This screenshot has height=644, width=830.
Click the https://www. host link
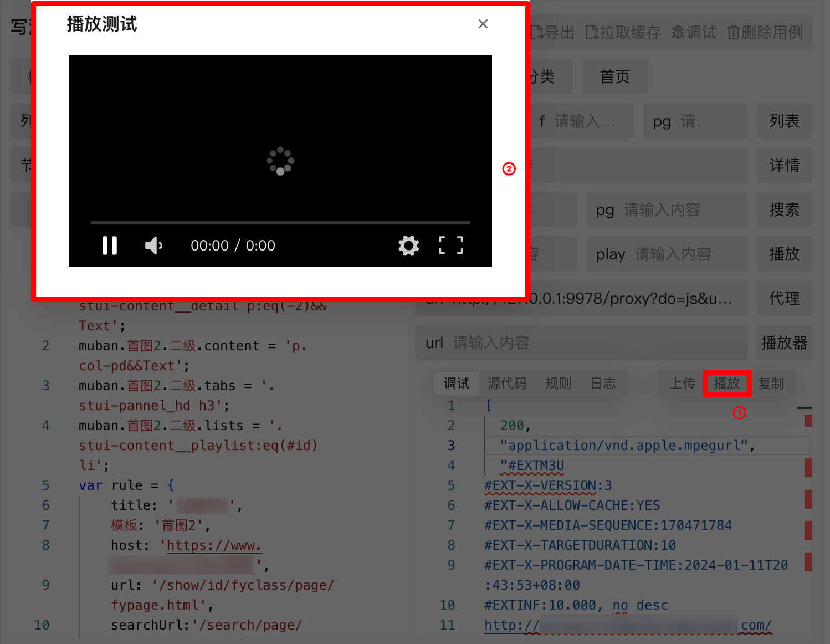coord(214,545)
